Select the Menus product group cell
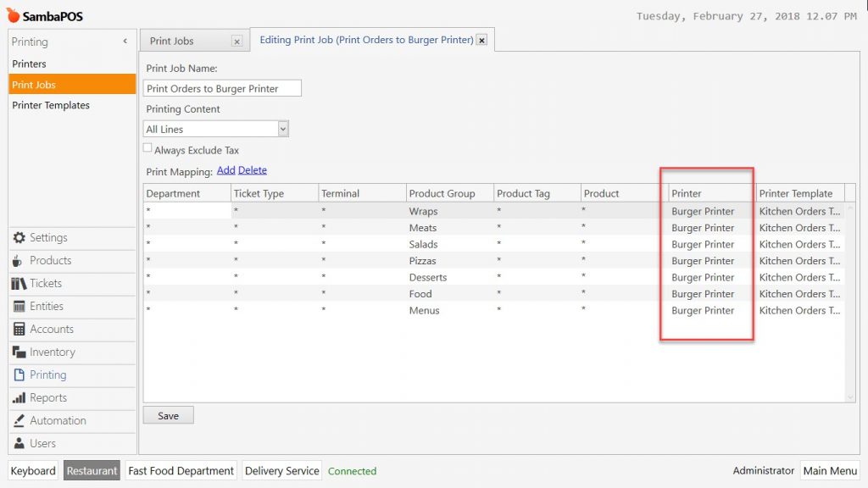This screenshot has height=488, width=868. click(450, 311)
